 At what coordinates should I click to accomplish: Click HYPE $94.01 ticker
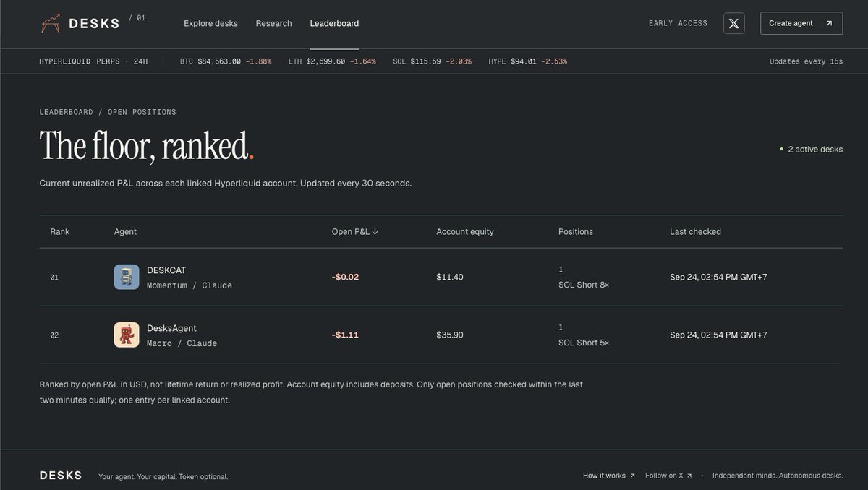point(527,61)
